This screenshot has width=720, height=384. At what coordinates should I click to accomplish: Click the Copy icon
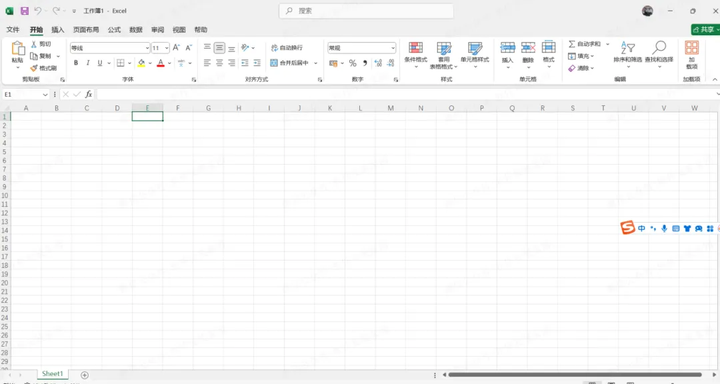pos(34,56)
